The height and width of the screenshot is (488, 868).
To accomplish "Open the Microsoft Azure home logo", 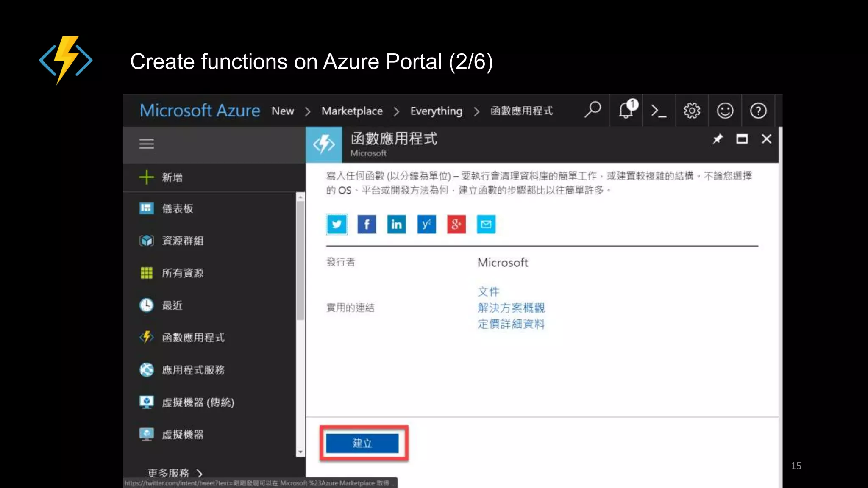I will [200, 111].
